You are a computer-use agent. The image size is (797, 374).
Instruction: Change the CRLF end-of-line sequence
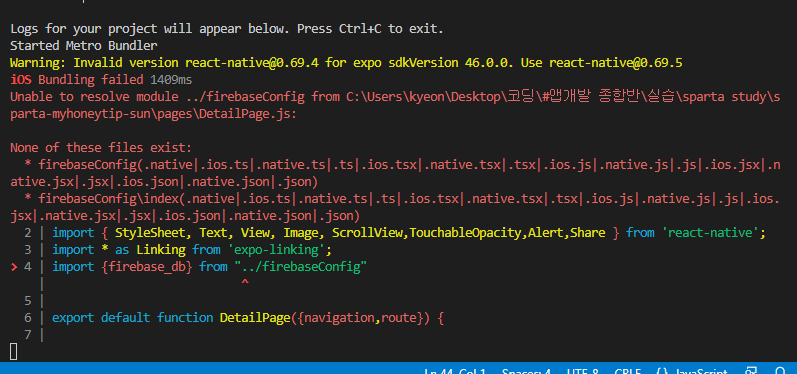click(x=627, y=371)
